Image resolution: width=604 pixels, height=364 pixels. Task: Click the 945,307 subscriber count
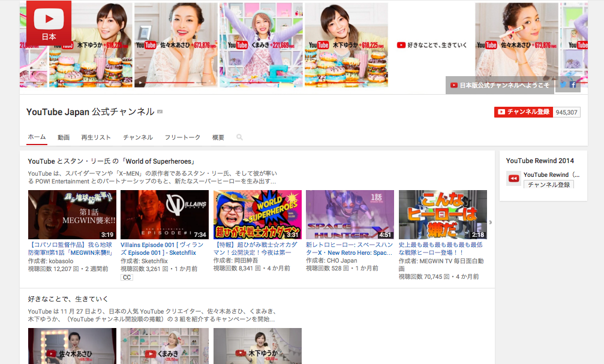[x=567, y=112]
